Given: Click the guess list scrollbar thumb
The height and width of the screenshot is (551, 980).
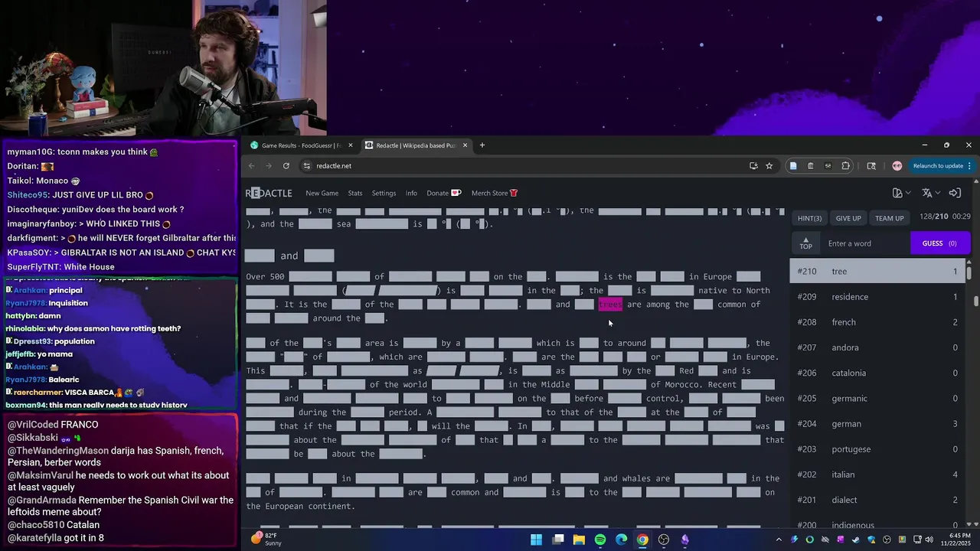Looking at the screenshot, I should 969,272.
